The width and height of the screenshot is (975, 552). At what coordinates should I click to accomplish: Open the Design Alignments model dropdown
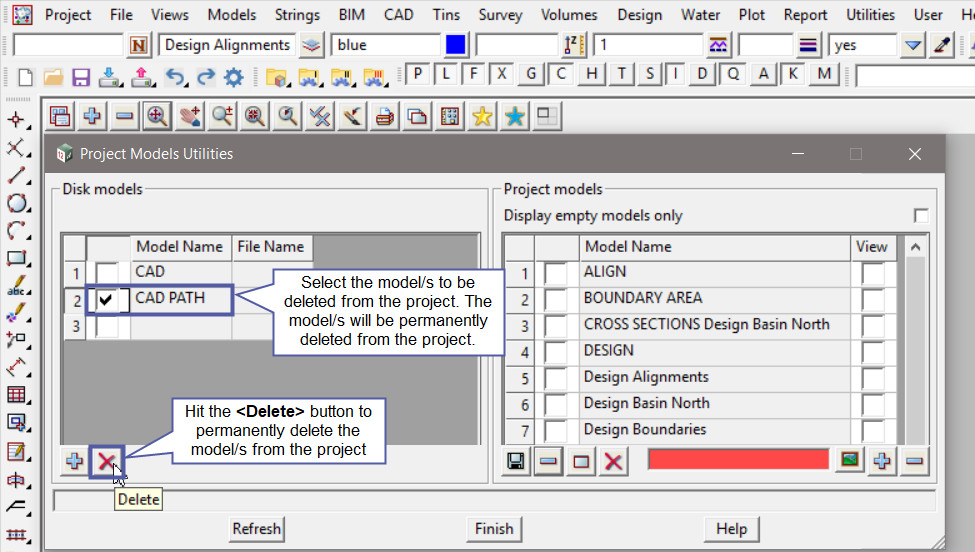click(311, 45)
